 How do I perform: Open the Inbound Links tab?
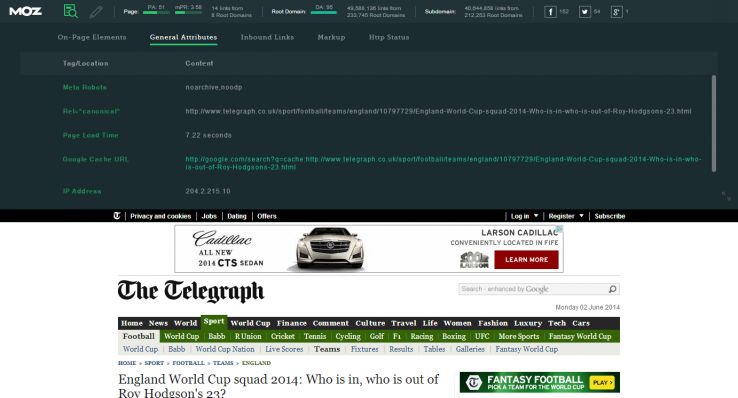tap(267, 37)
